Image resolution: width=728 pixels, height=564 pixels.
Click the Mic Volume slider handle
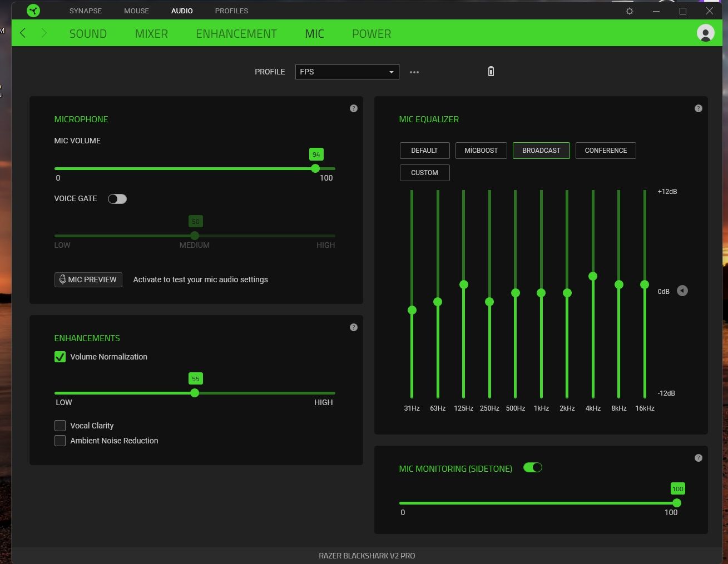tap(316, 168)
